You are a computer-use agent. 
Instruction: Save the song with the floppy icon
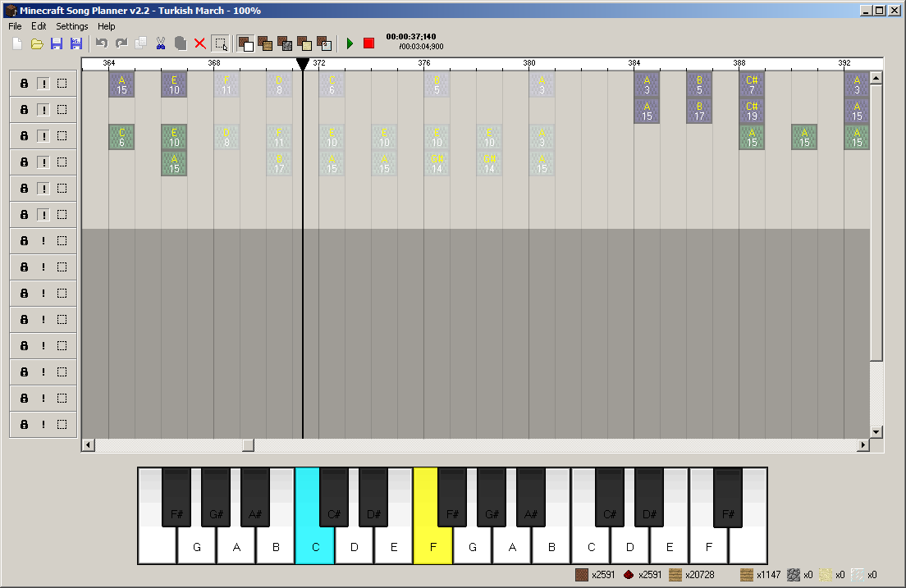click(57, 44)
